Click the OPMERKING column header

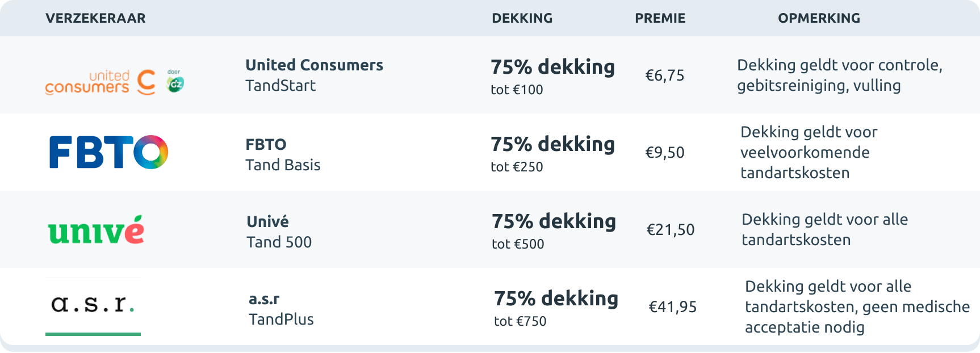click(x=819, y=18)
